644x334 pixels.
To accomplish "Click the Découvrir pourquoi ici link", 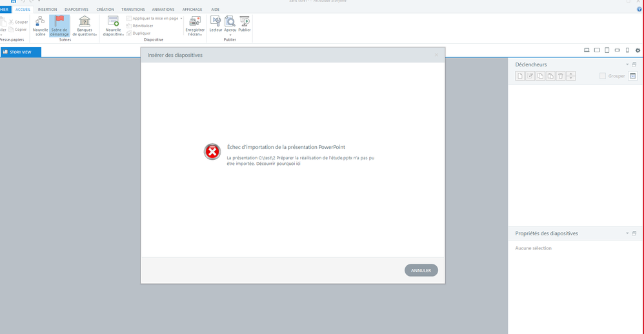I will click(x=278, y=164).
